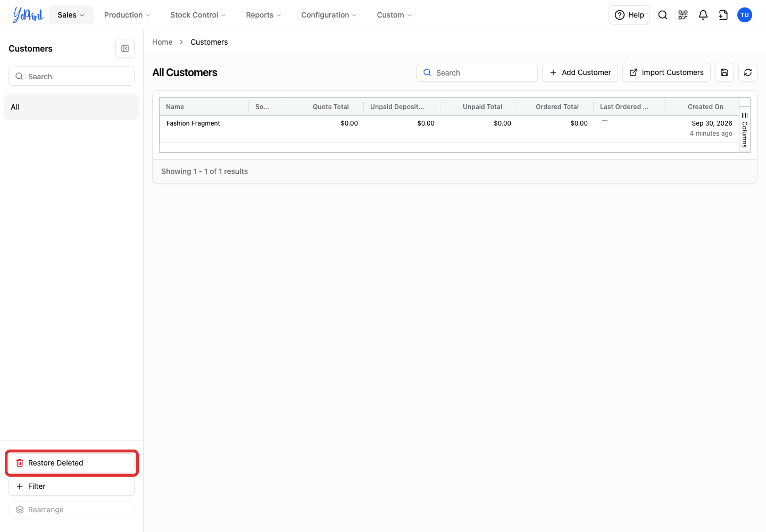Click the document export icon beside the bell
Screen dimensions: 766x532
click(723, 15)
